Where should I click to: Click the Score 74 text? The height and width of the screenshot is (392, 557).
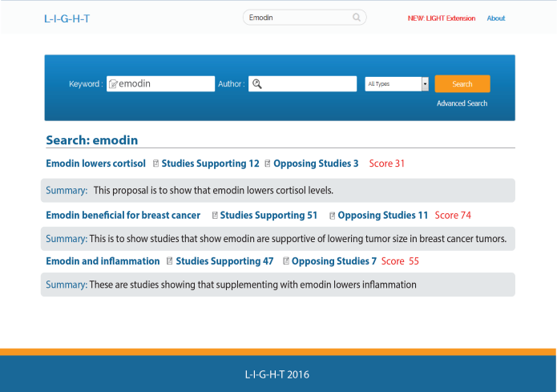click(x=453, y=215)
